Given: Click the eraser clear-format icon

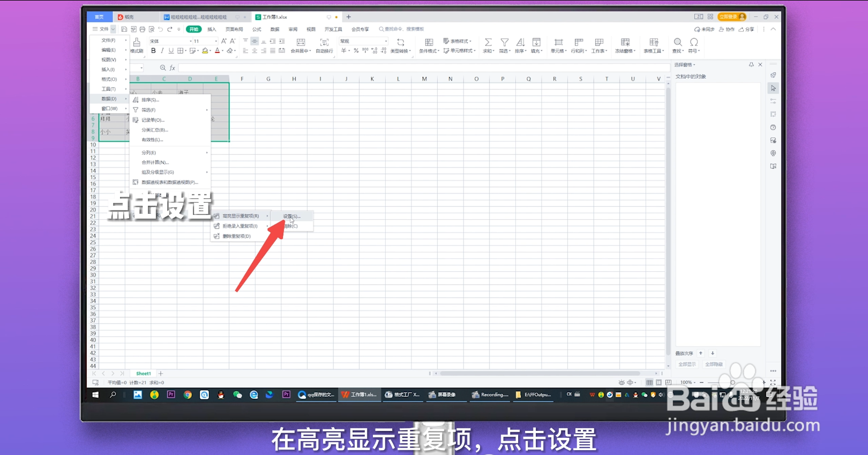Looking at the screenshot, I should 230,51.
